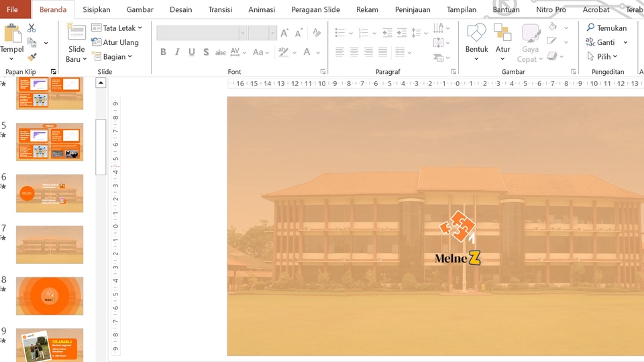
Task: Switch to the Desain tab
Action: click(180, 9)
